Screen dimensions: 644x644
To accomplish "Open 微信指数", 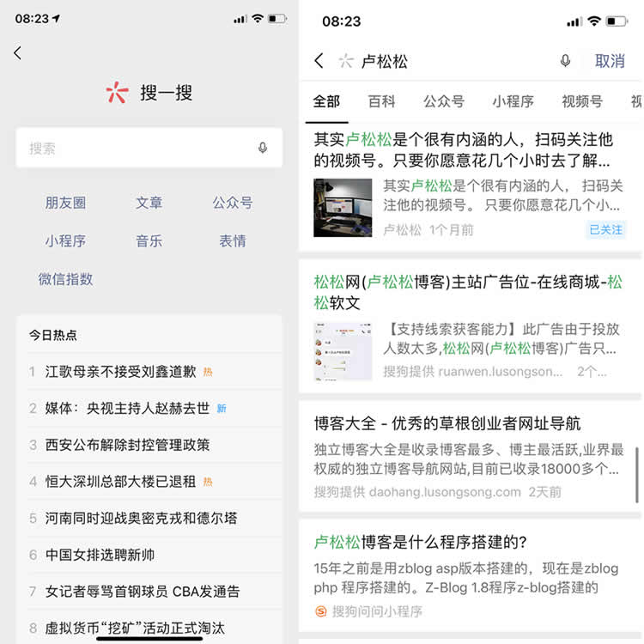I will click(x=66, y=279).
